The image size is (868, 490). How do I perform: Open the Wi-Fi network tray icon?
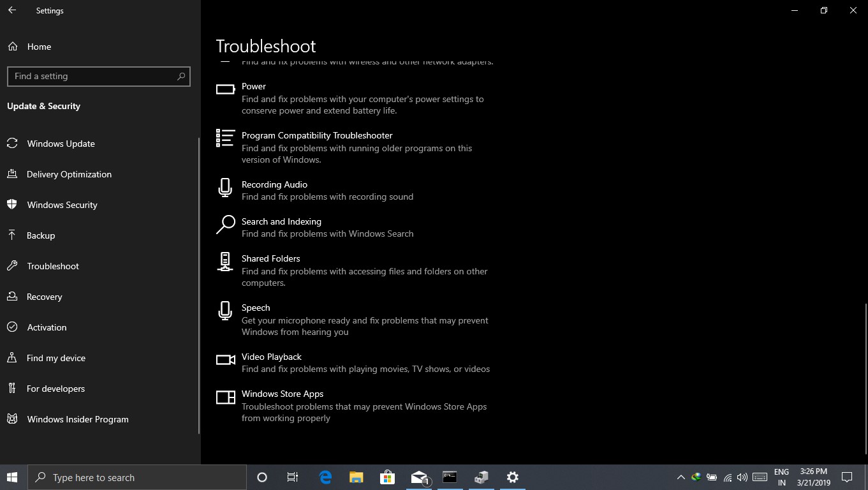pos(727,477)
